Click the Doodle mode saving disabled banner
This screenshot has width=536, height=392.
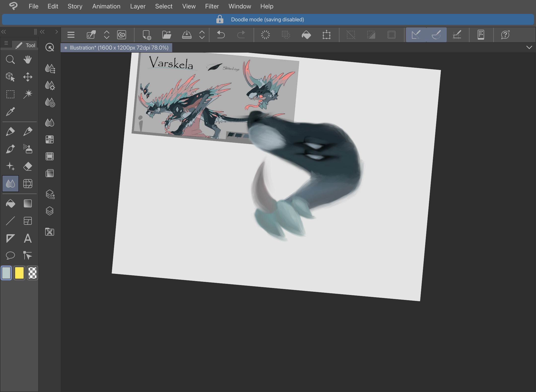268,19
